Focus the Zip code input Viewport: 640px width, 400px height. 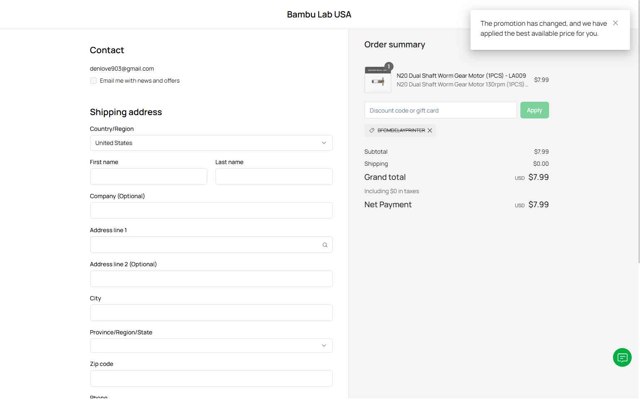pyautogui.click(x=210, y=378)
